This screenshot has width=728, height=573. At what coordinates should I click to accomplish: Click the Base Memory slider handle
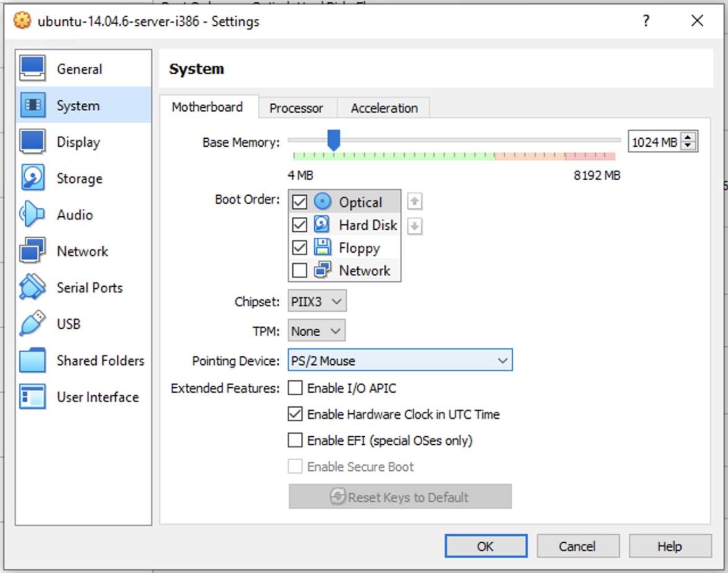(334, 140)
